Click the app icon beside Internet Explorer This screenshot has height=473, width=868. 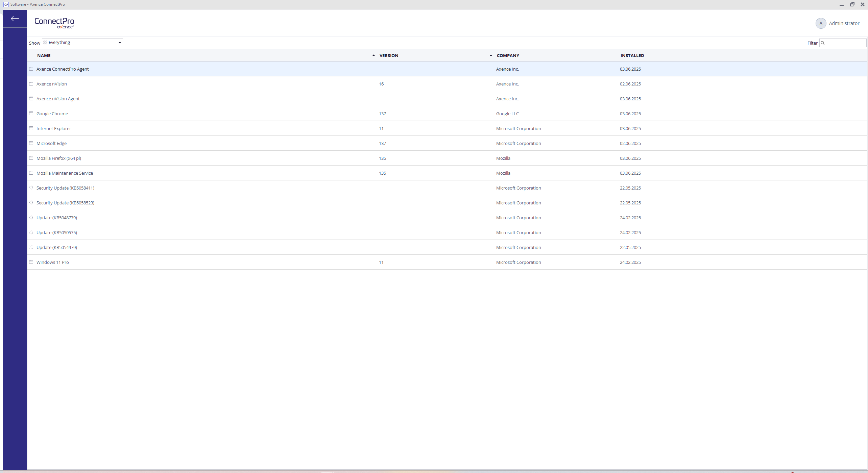[x=31, y=128]
